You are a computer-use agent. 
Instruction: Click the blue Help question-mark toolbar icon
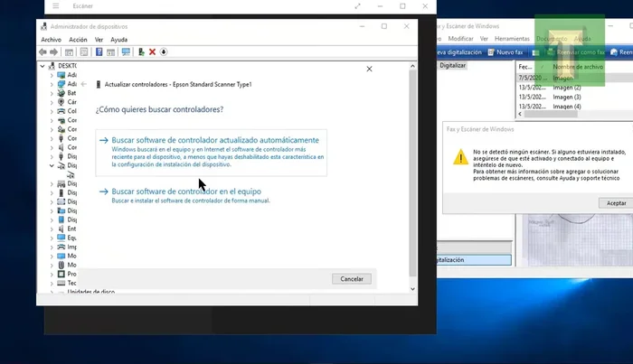tap(99, 52)
